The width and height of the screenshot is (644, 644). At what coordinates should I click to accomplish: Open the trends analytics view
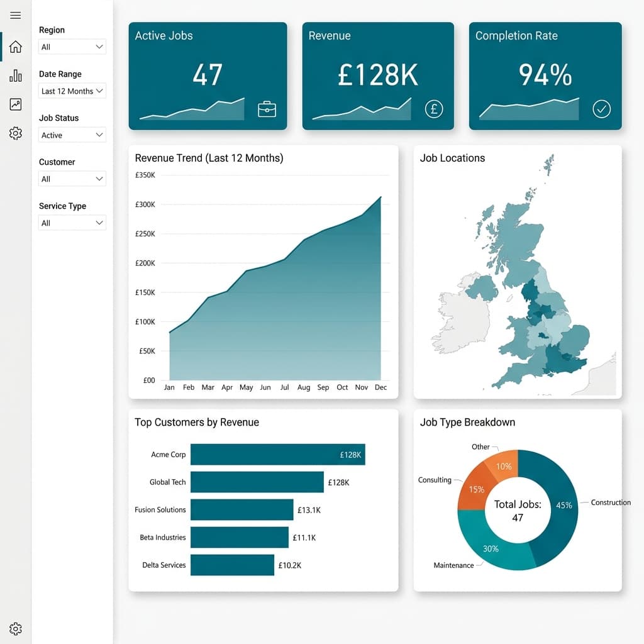(x=15, y=104)
